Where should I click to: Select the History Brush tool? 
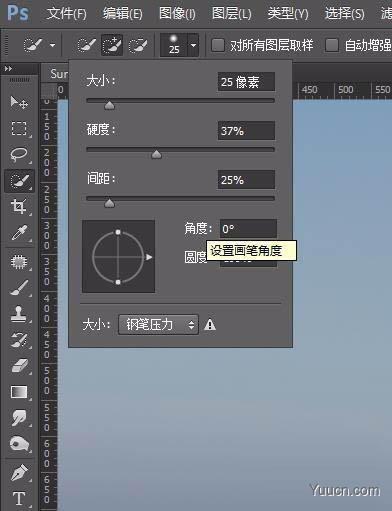(19, 340)
